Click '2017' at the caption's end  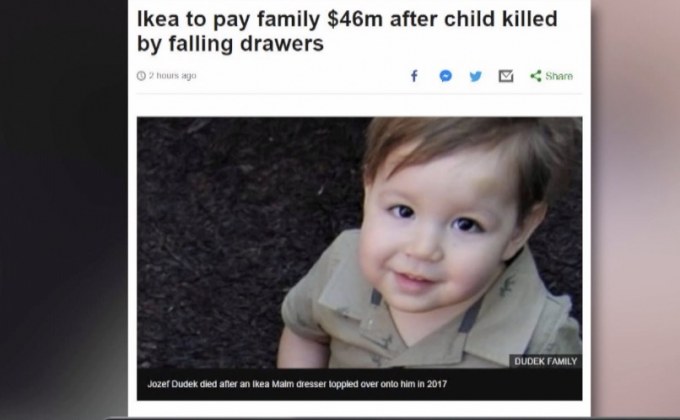pos(437,384)
